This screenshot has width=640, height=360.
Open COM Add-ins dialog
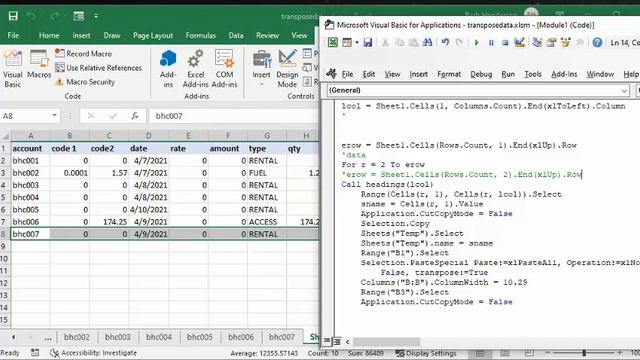[x=224, y=69]
